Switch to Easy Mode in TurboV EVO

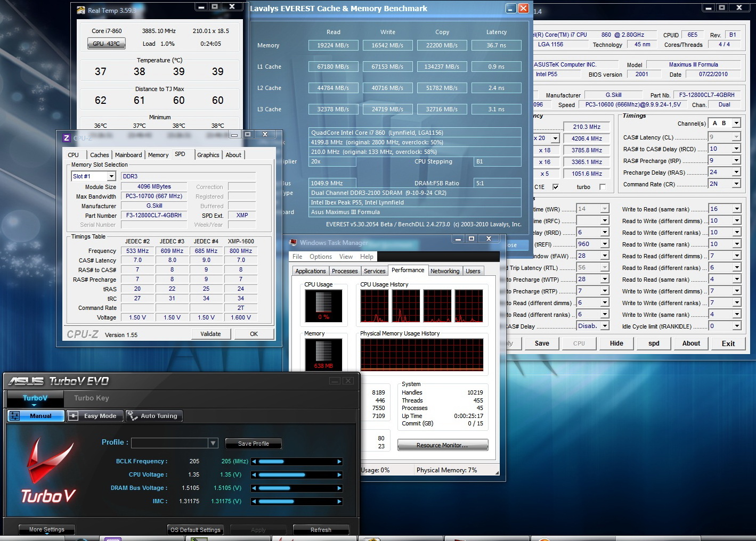95,416
